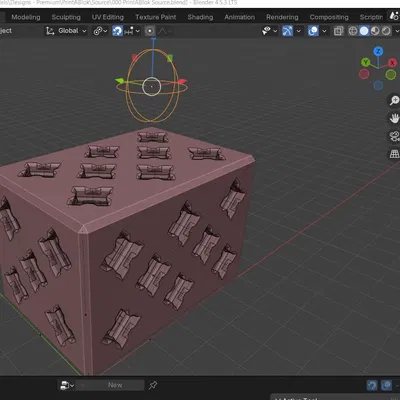Switch to the Modeling workspace tab
Image resolution: width=400 pixels, height=400 pixels.
tap(26, 17)
